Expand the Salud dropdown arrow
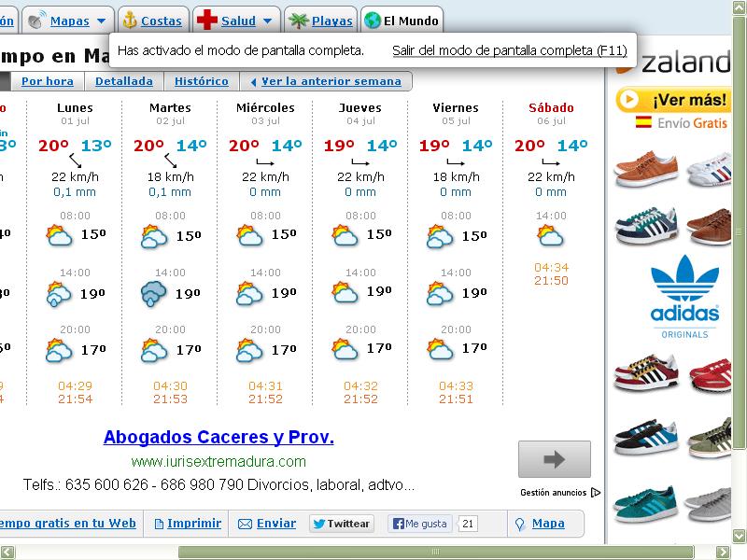Screen dimensions: 747x560 tap(267, 21)
